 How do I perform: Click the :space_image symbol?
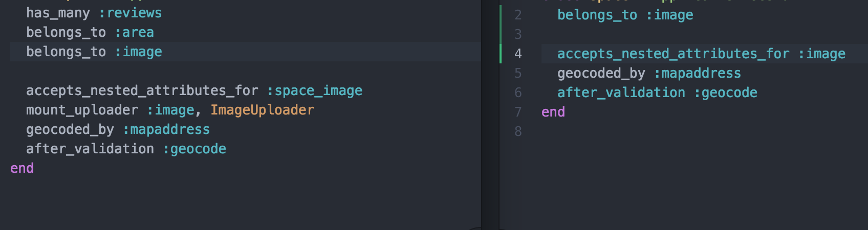(x=314, y=91)
